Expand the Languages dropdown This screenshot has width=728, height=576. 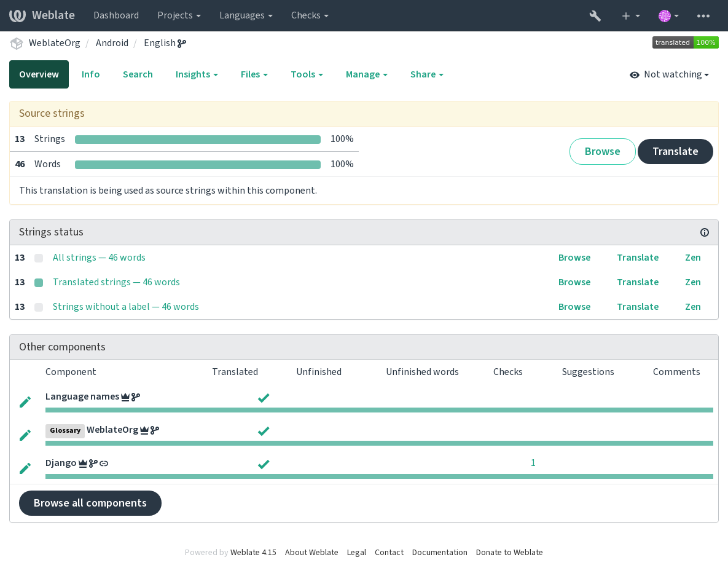246,15
